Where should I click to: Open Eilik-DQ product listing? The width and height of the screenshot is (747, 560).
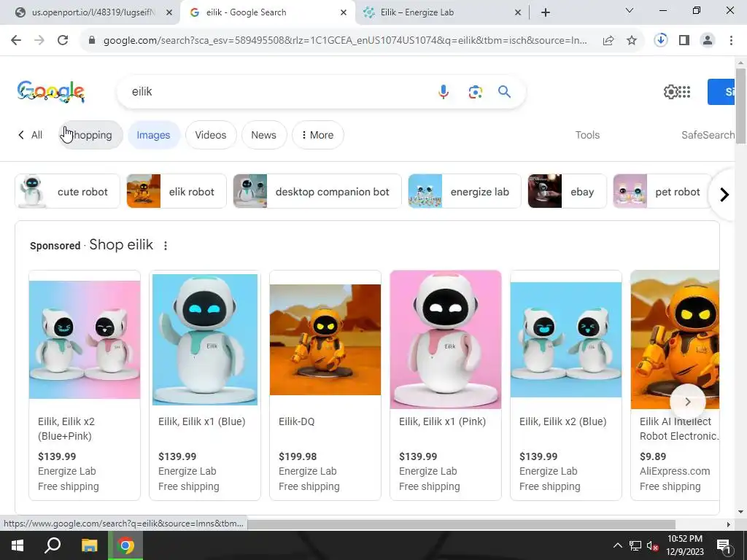(x=325, y=385)
